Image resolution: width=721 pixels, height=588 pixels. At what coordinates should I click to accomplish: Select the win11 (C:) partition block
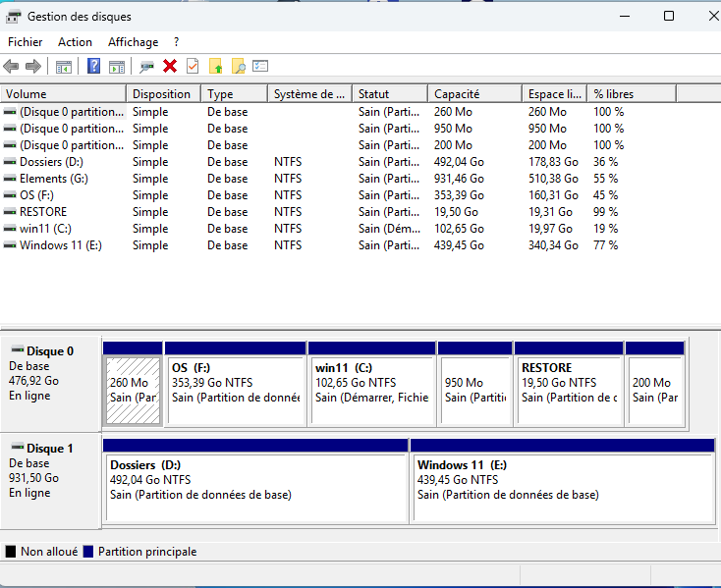370,390
